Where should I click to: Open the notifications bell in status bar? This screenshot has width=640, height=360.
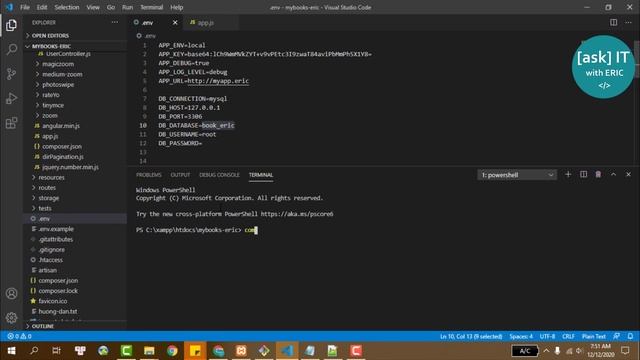630,336
